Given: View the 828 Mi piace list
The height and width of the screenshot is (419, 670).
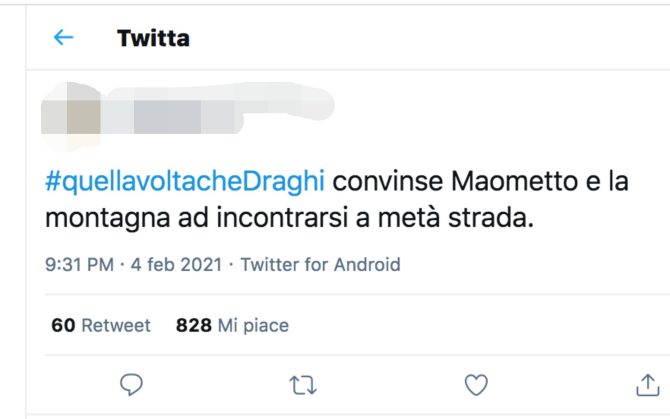Looking at the screenshot, I should pos(232,325).
